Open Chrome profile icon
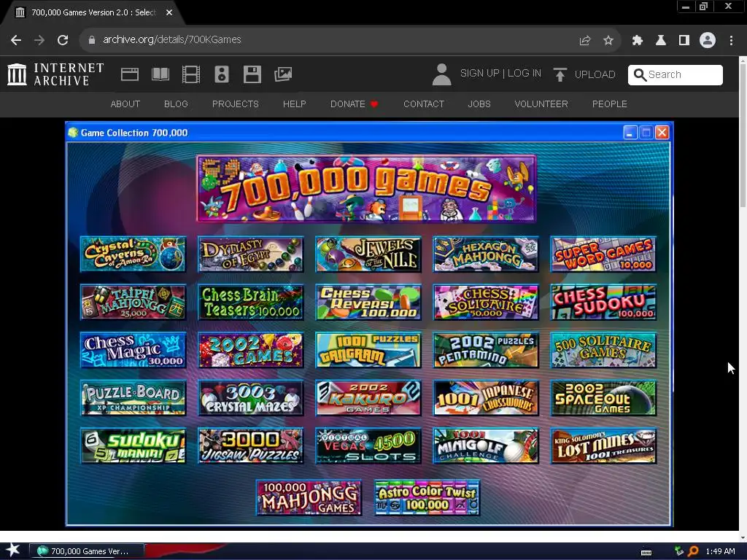Screen dimensions: 747x560 tap(708, 40)
